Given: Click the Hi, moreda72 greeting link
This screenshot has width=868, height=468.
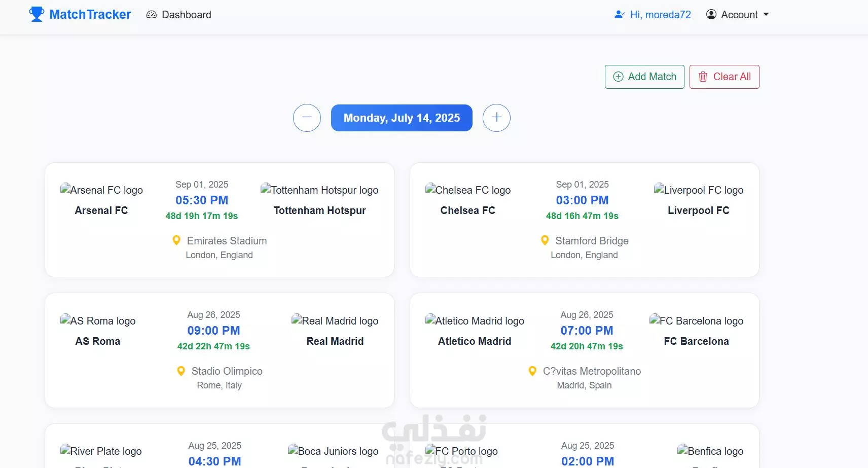Looking at the screenshot, I should (x=653, y=15).
